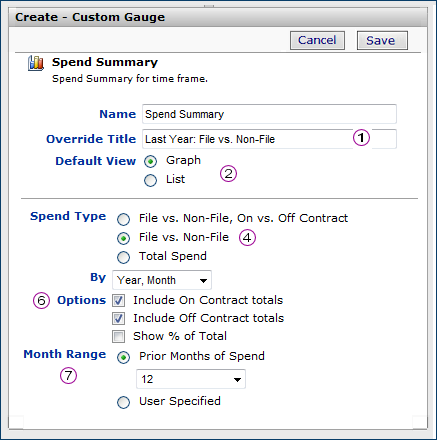Toggle the Include Off Contract totals checkbox
Viewport: 437px width, 440px height.
point(118,318)
